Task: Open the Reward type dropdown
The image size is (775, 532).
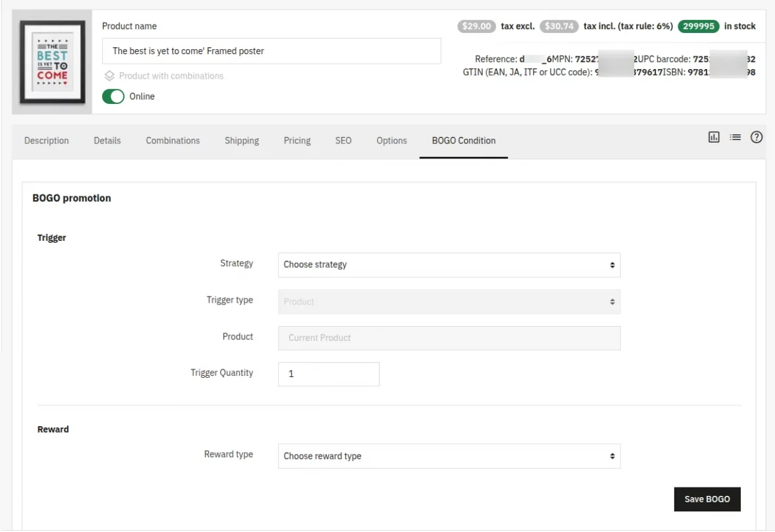Action: point(449,456)
